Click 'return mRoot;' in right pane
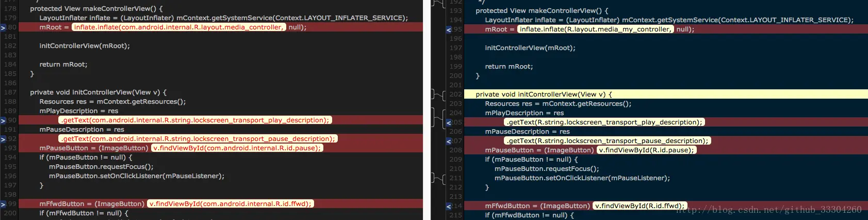 pos(509,67)
